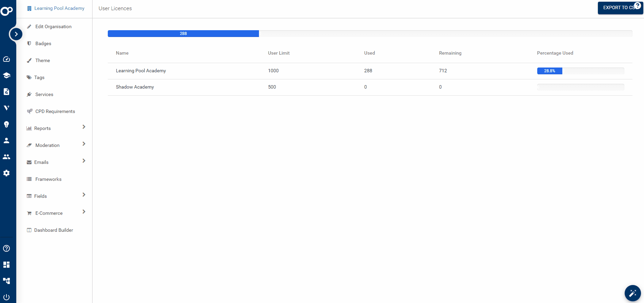Expand the Moderation submenu arrow
644x303 pixels.
tap(84, 144)
